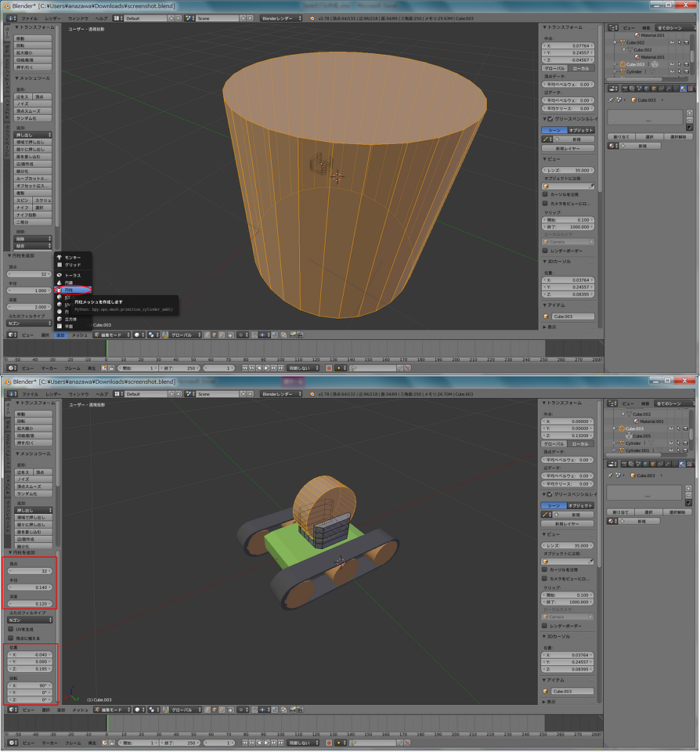
Task: Click eyedropper icon in upper window's オブジェクトに注視 field
Action: [592, 186]
